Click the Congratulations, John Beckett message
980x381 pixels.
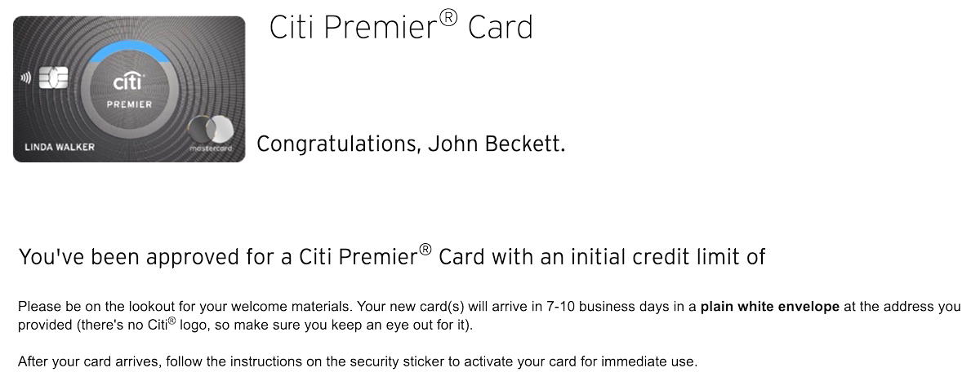(411, 144)
